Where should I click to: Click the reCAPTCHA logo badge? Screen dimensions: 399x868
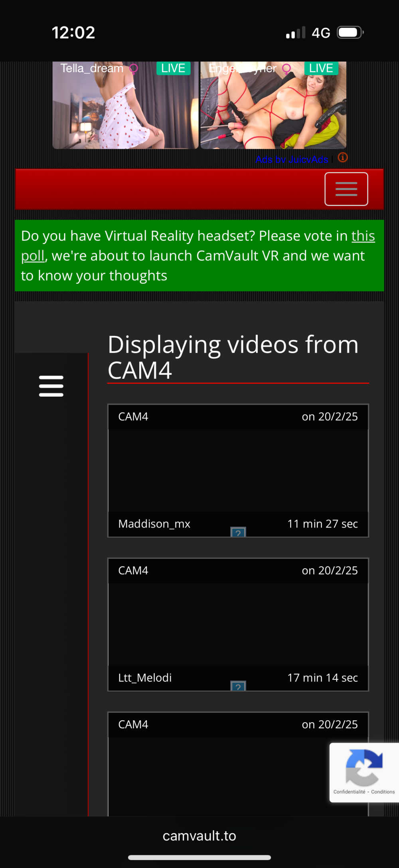364,767
